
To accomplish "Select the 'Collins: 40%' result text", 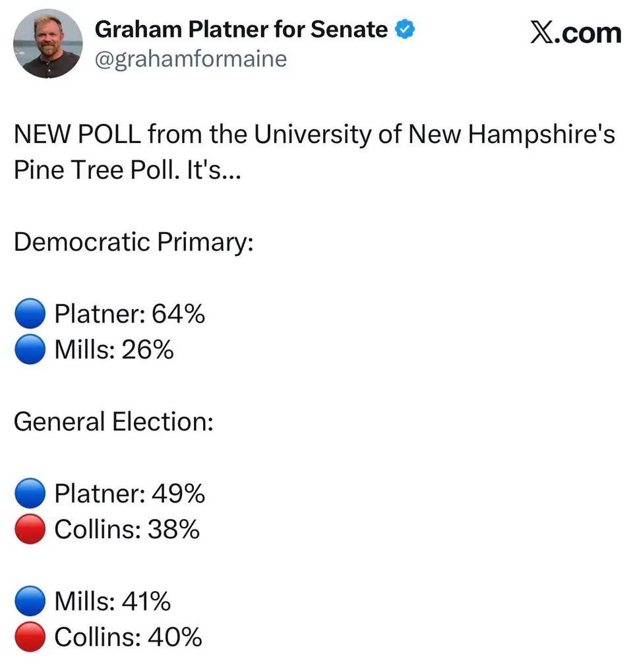I will (x=128, y=637).
